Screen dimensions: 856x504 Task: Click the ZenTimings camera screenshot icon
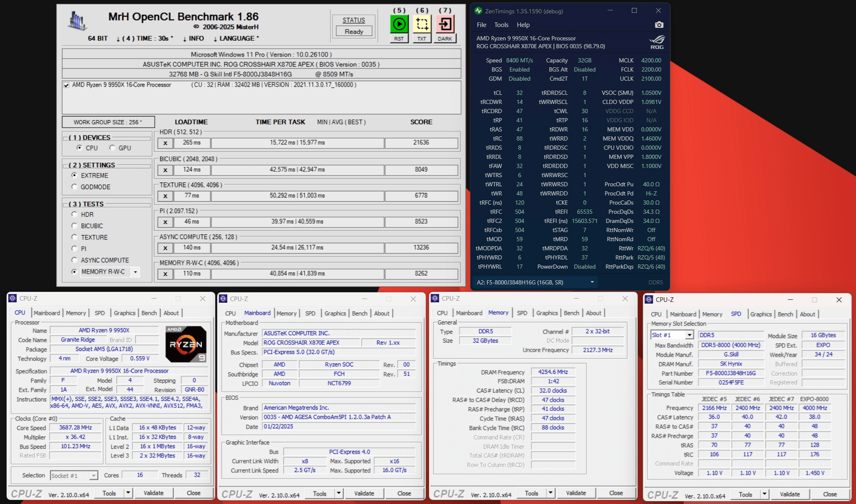click(659, 25)
